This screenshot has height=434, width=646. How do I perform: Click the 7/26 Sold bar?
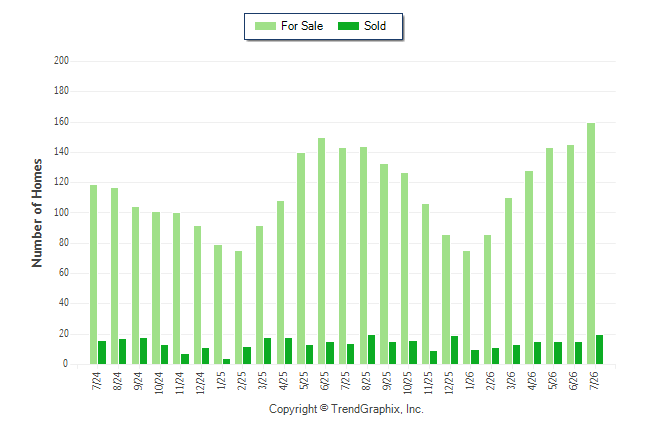click(599, 350)
